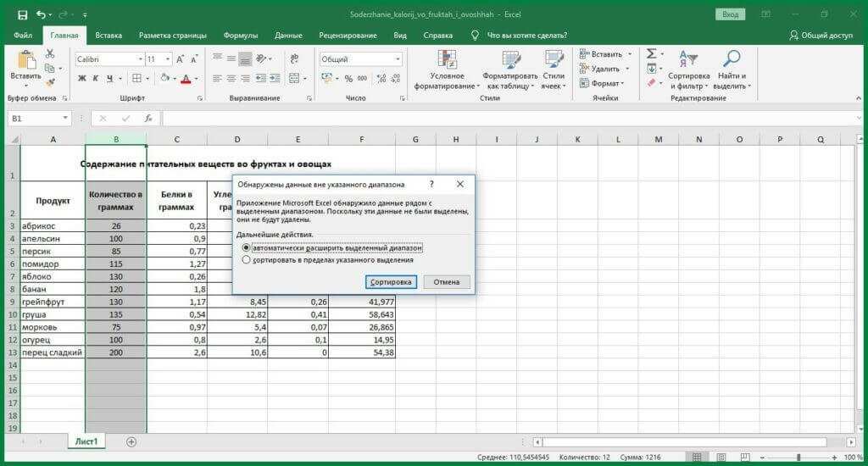The height and width of the screenshot is (466, 868).
Task: Open Conditional Formatting (Условное форматирование)
Action: pyautogui.click(x=447, y=69)
